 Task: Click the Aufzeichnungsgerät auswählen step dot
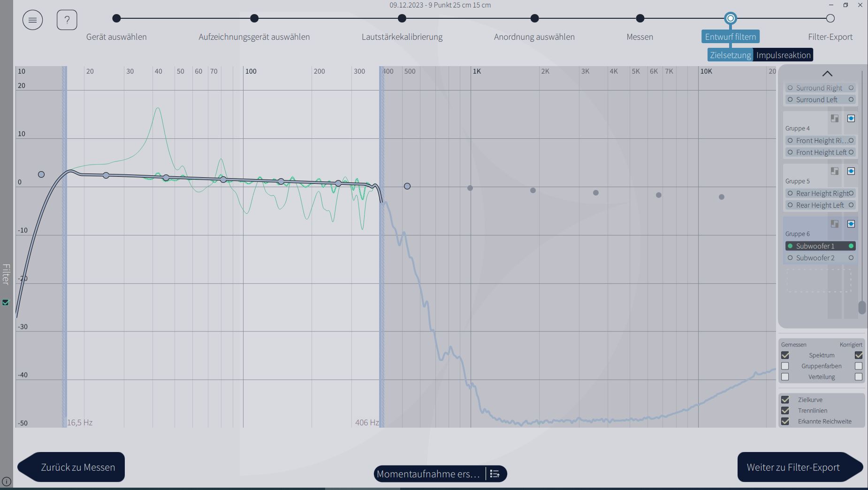[254, 18]
